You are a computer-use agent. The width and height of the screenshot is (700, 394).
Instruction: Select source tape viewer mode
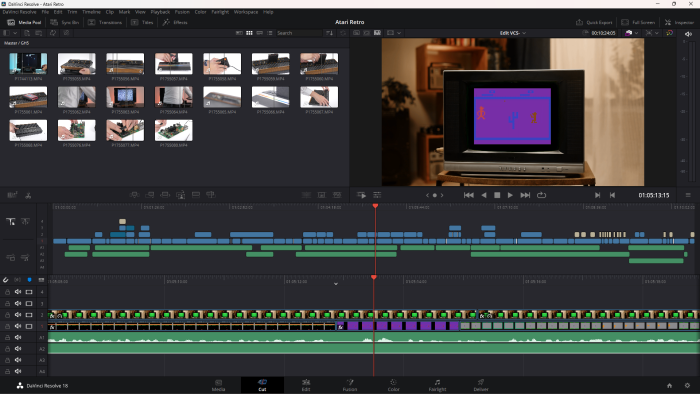click(367, 33)
